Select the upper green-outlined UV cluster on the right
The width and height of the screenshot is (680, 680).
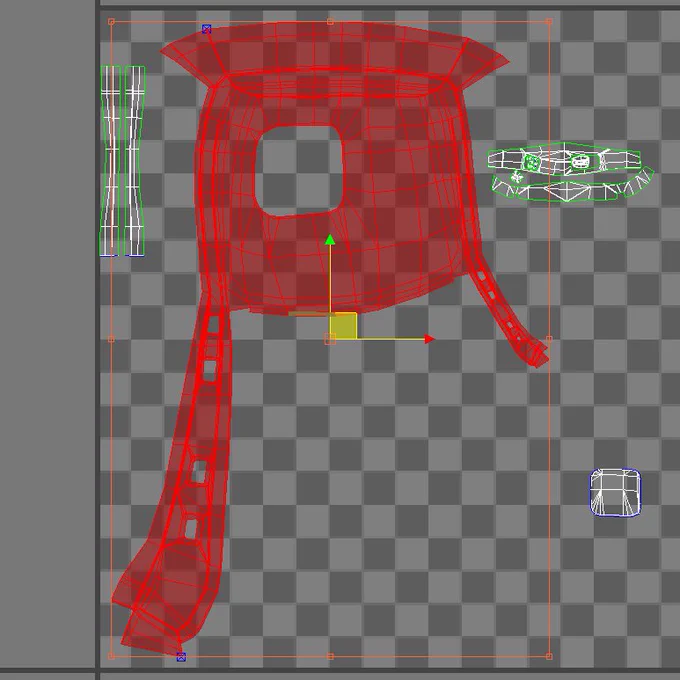click(564, 159)
